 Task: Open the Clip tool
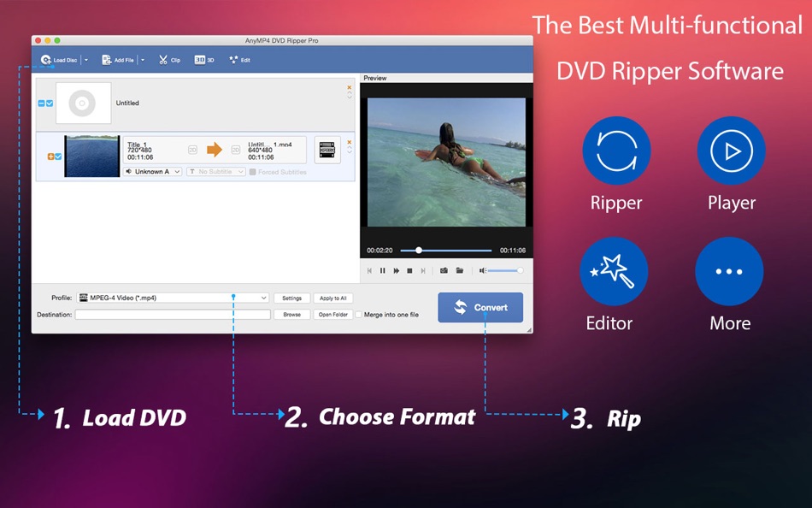point(168,59)
